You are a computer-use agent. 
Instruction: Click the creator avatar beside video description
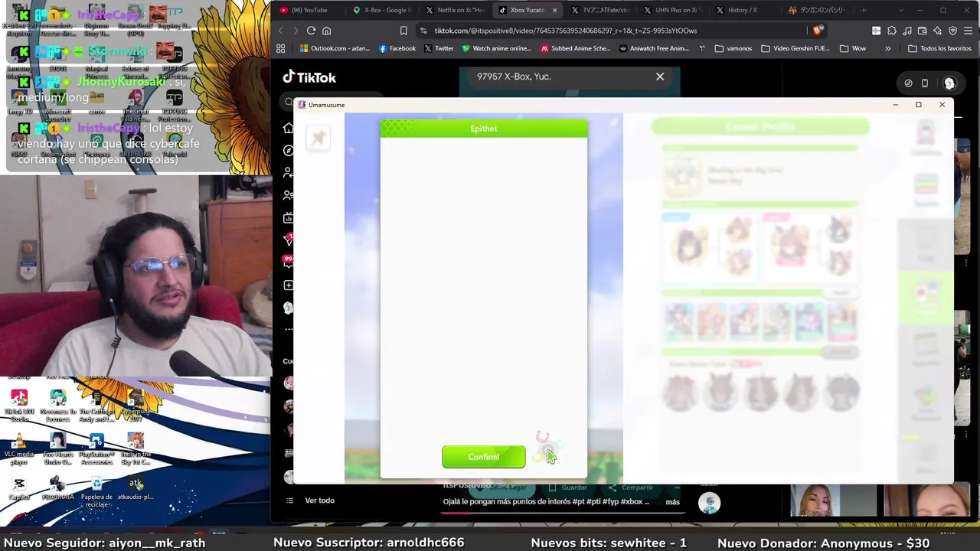pos(709,503)
